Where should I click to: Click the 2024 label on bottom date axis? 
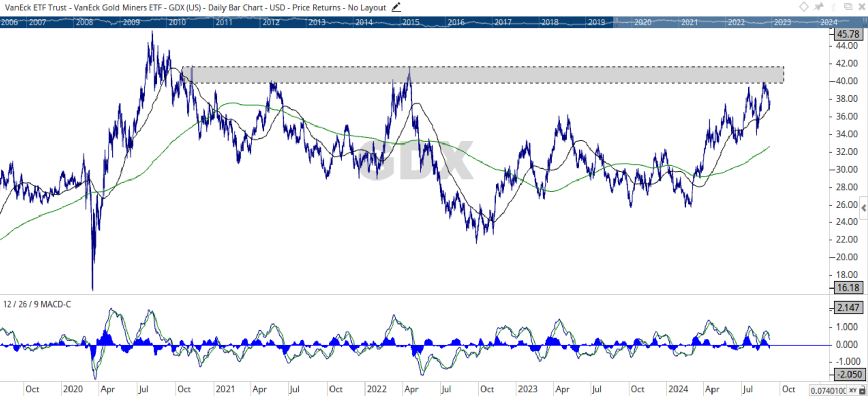pyautogui.click(x=678, y=389)
